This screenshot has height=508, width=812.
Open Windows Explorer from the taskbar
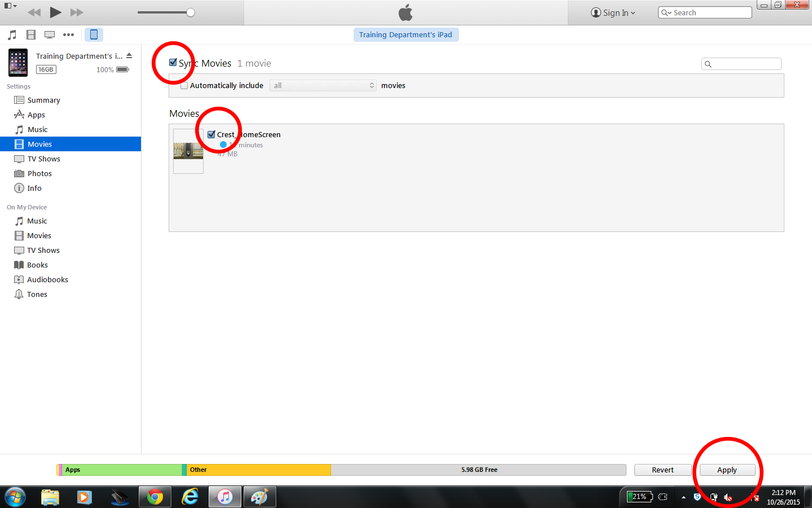(x=50, y=497)
